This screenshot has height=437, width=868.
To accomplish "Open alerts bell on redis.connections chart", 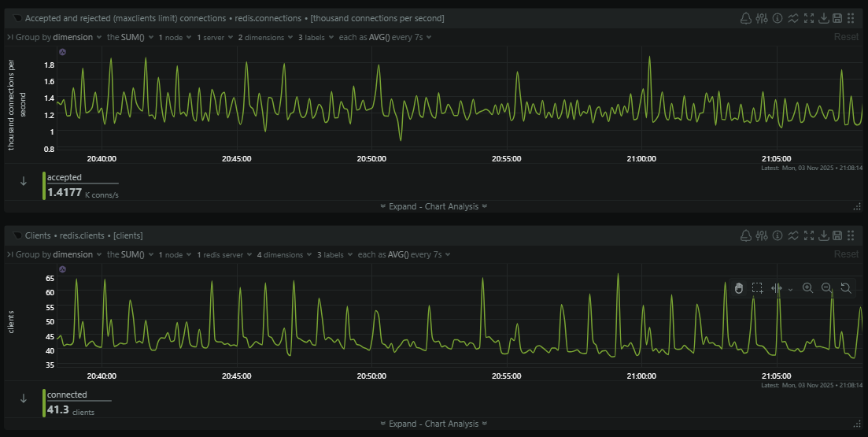I will (746, 18).
